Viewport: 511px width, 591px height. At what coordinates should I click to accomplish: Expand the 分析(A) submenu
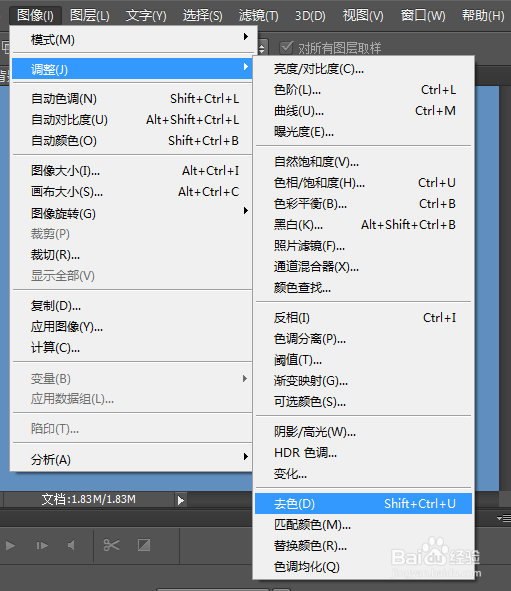[x=132, y=459]
